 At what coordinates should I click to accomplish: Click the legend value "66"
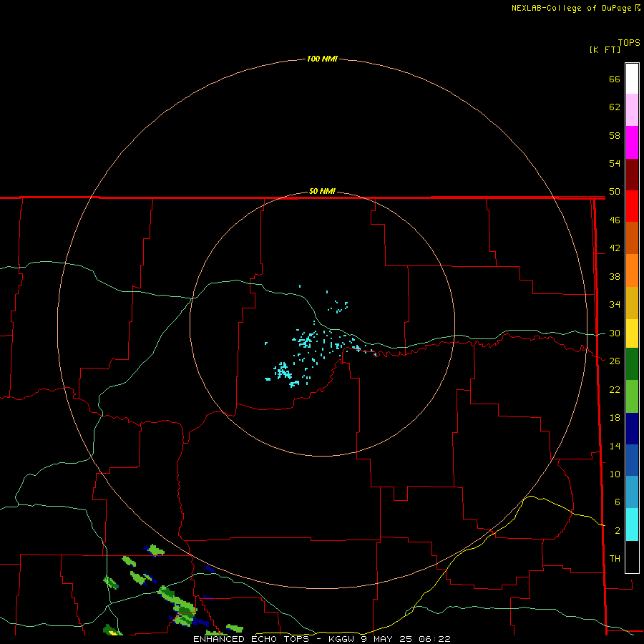coord(615,79)
